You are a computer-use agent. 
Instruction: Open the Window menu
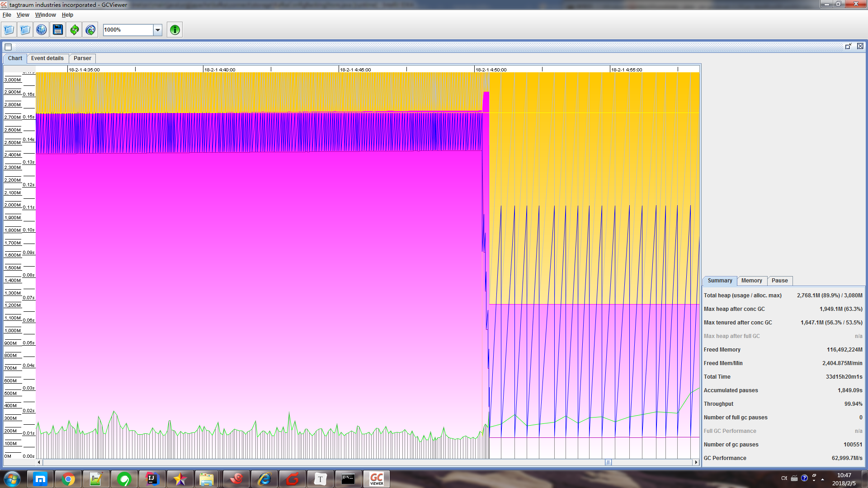click(45, 14)
